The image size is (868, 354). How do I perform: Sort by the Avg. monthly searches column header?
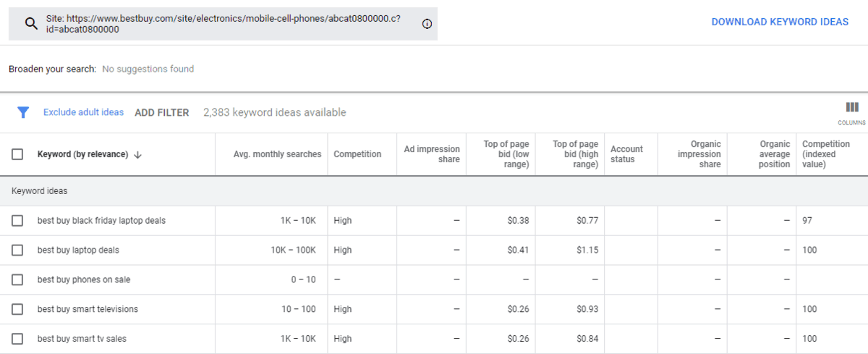[277, 154]
